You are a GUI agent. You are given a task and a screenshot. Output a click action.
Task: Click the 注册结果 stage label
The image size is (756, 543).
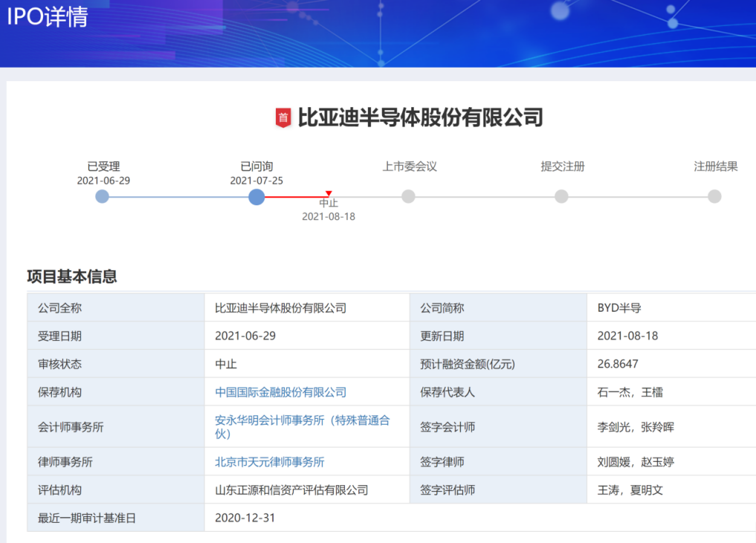tap(716, 167)
